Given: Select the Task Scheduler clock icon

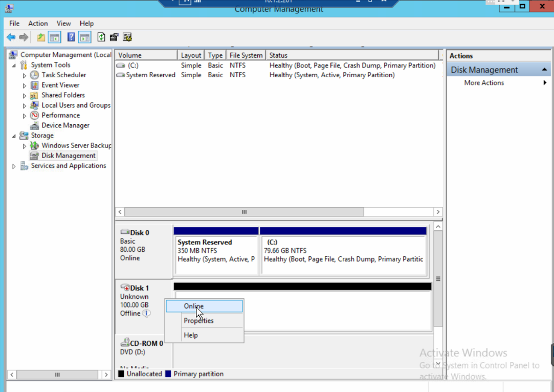Looking at the screenshot, I should tap(34, 75).
